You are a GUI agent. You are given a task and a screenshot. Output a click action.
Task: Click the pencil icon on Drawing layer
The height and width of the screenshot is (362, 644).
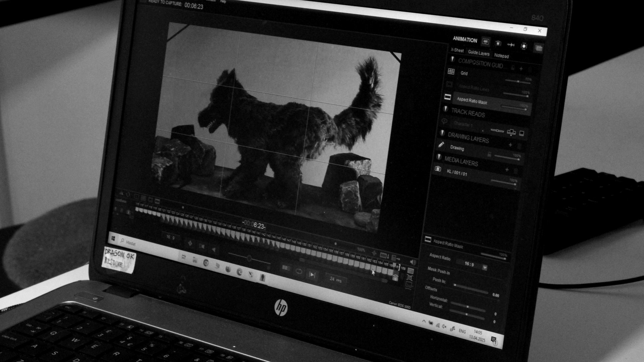coord(441,145)
